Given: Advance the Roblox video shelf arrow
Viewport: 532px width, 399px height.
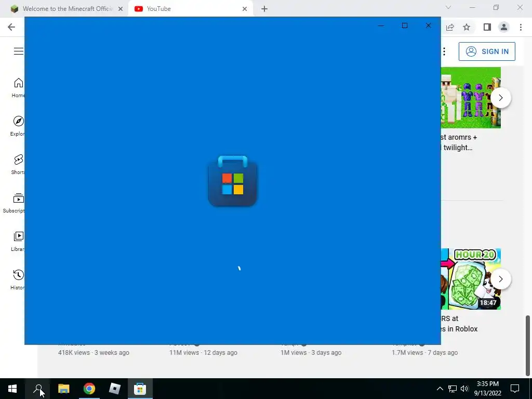Looking at the screenshot, I should [x=501, y=279].
